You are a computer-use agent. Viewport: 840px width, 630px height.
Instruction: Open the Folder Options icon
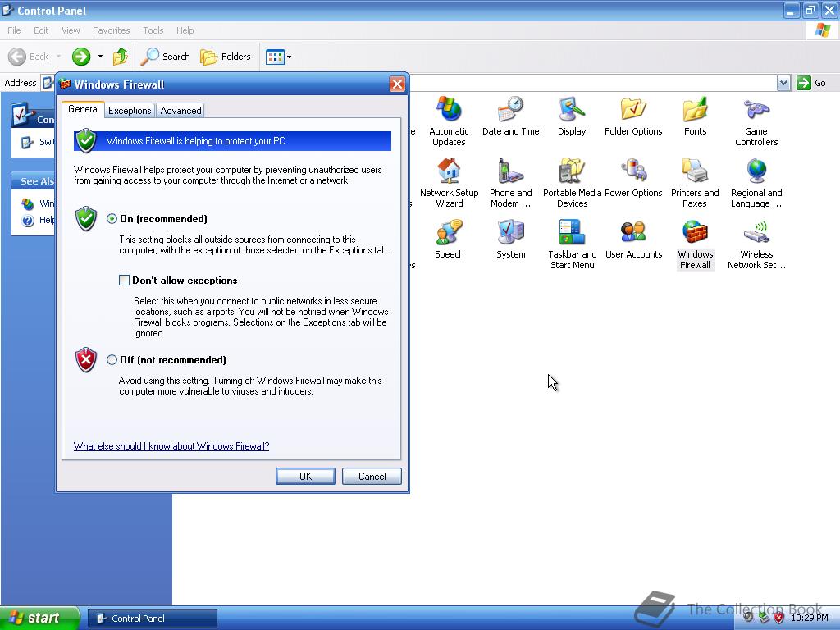click(x=633, y=116)
